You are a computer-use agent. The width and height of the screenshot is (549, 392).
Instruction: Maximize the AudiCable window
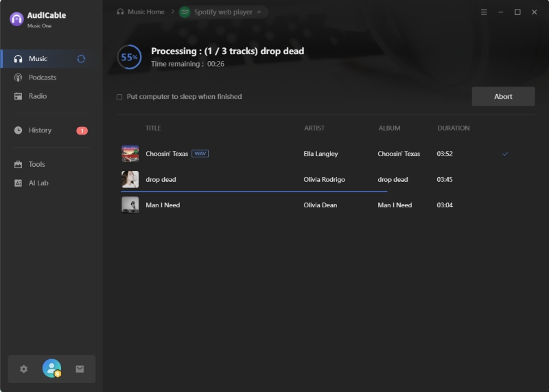(x=517, y=12)
